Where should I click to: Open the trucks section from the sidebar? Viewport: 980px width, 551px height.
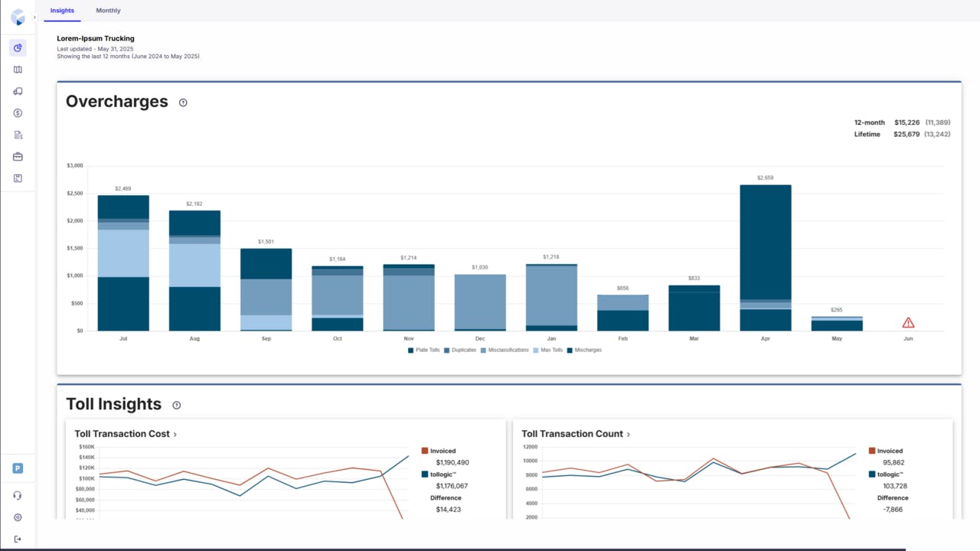[x=18, y=91]
